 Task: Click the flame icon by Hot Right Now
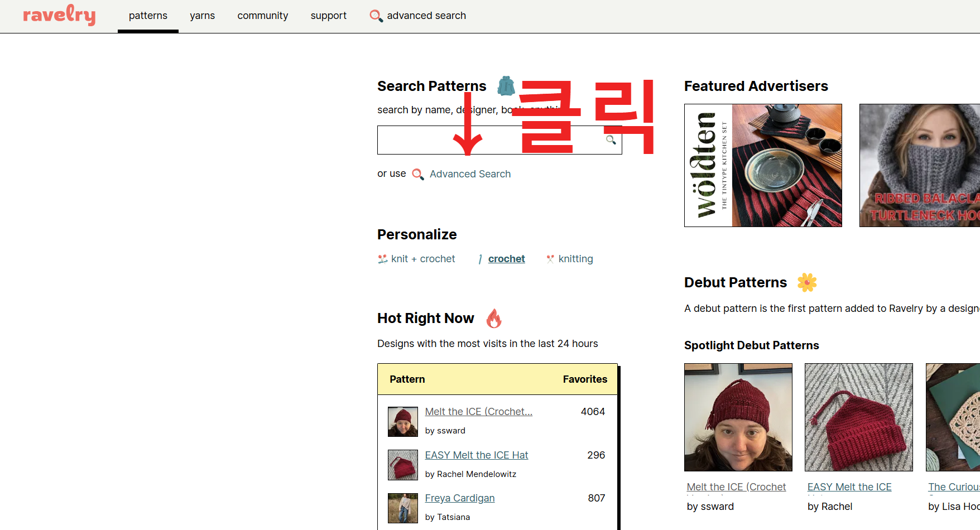tap(494, 318)
